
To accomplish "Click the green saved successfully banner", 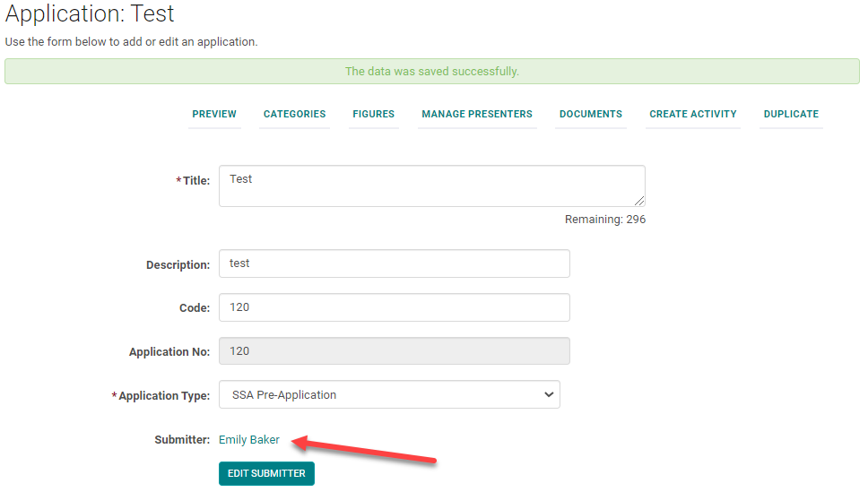I will coord(432,72).
